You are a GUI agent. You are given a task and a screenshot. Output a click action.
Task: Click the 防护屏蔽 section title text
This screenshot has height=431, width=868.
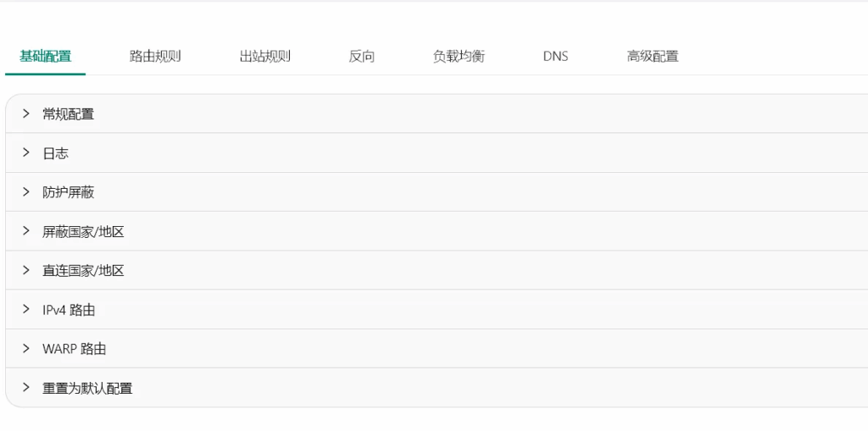click(69, 193)
